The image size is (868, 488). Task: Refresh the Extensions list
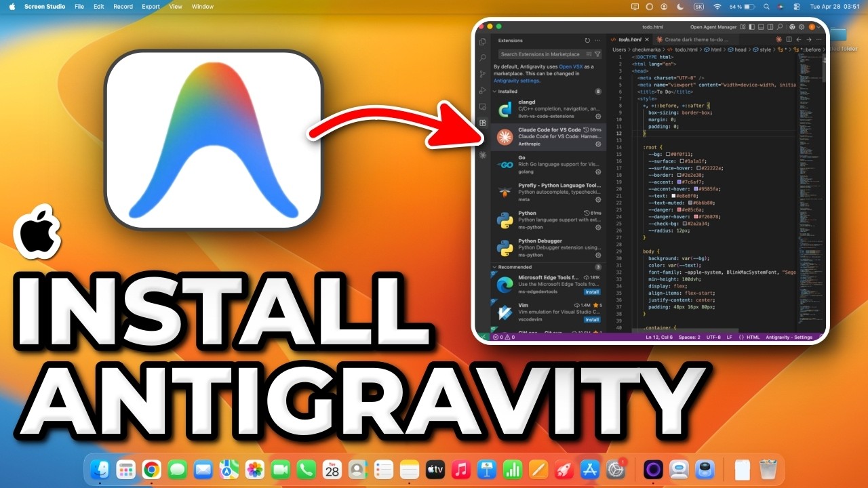(587, 41)
